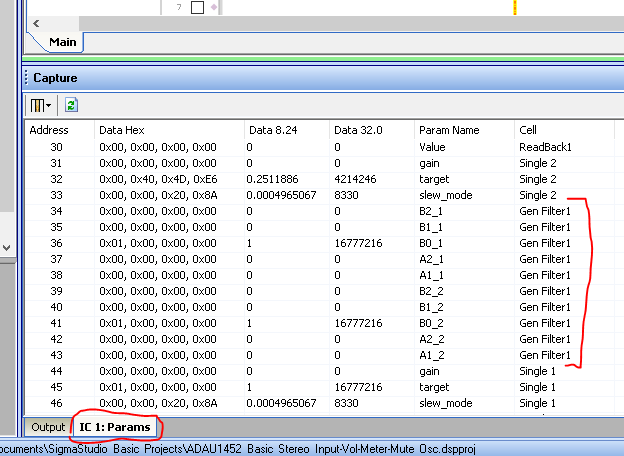Switch to the Output tab
The height and width of the screenshot is (456, 624).
tap(48, 427)
